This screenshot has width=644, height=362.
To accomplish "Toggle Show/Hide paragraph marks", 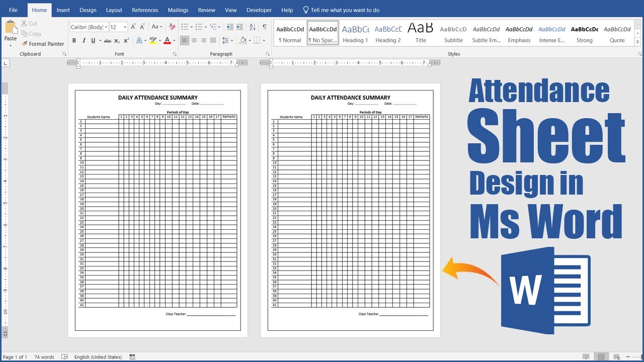I will point(265,27).
